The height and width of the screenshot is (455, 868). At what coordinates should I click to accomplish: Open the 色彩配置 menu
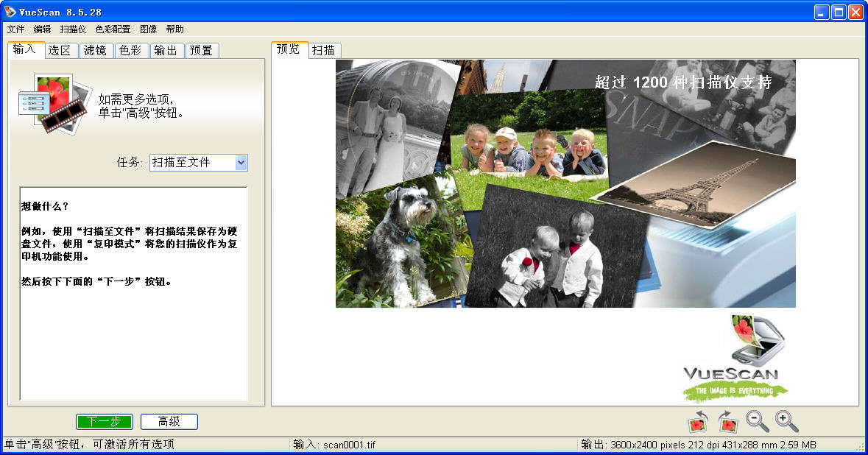113,29
